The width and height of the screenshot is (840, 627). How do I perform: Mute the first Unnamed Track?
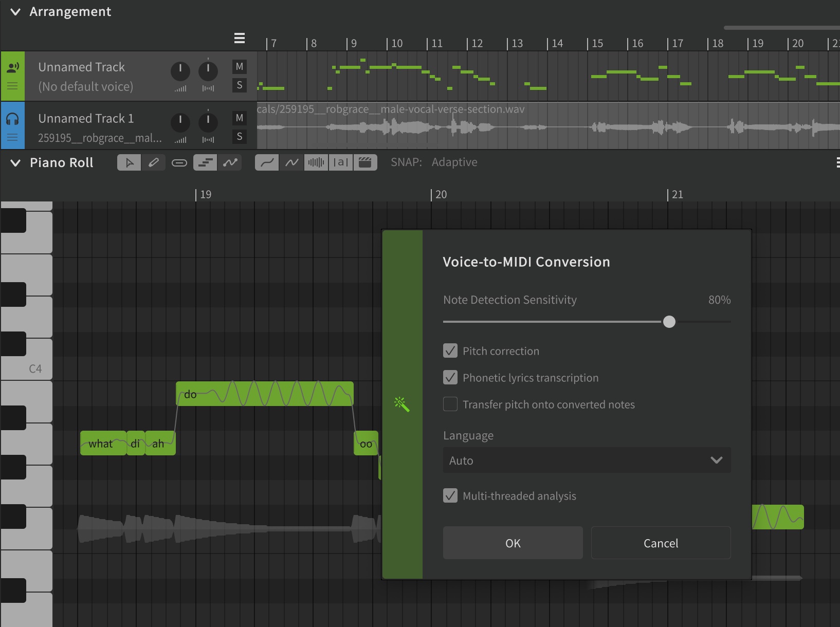239,67
